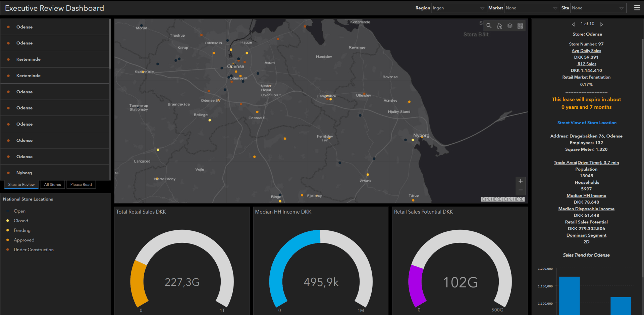Open the map layers list

[x=510, y=26]
